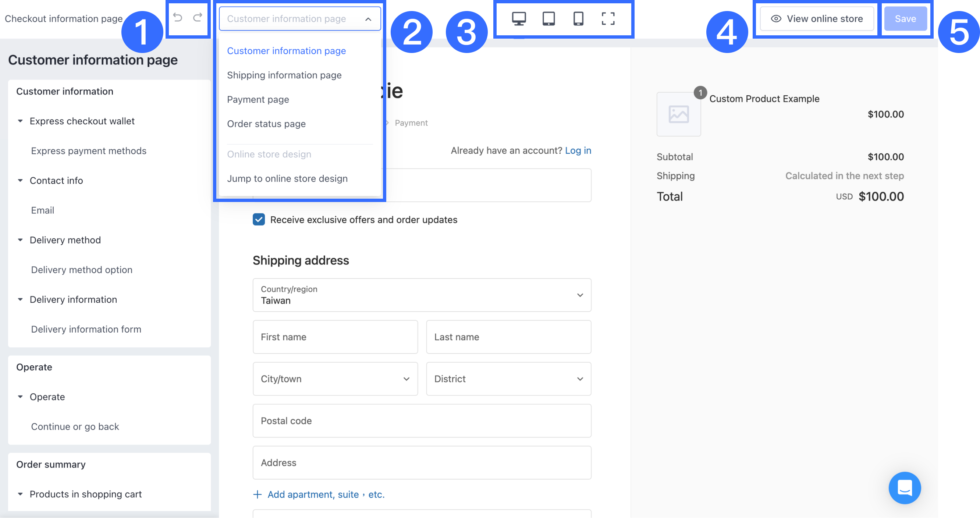
Task: Choose Jump to online store design
Action: [x=287, y=178]
